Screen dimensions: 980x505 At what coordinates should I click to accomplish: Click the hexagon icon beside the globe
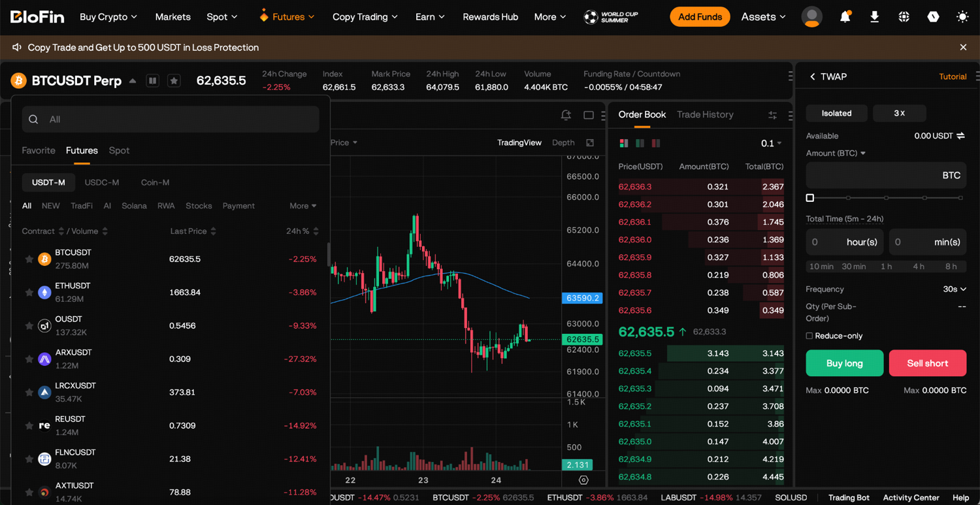933,17
